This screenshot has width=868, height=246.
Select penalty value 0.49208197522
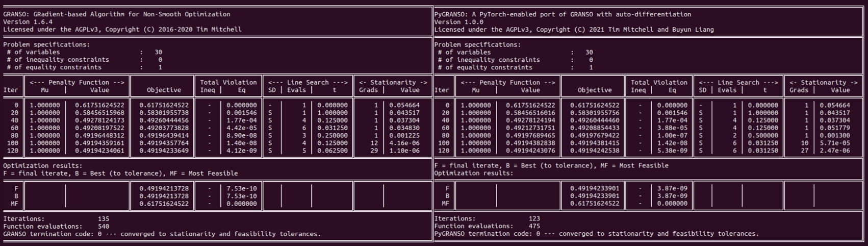(x=99, y=128)
